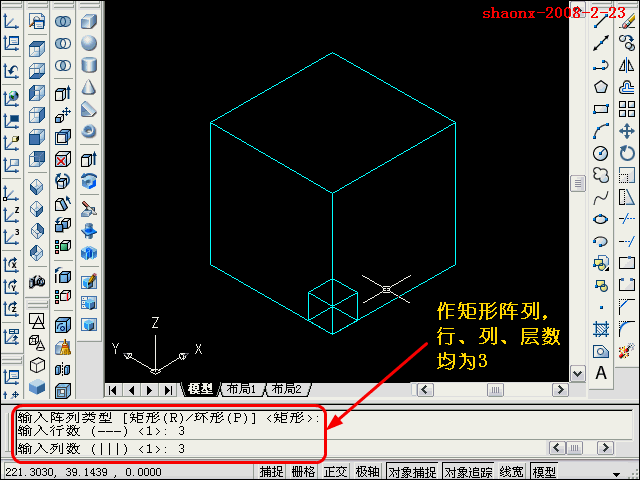This screenshot has height=480, width=640.
Task: Switch to the 模型 tab
Action: (x=201, y=389)
